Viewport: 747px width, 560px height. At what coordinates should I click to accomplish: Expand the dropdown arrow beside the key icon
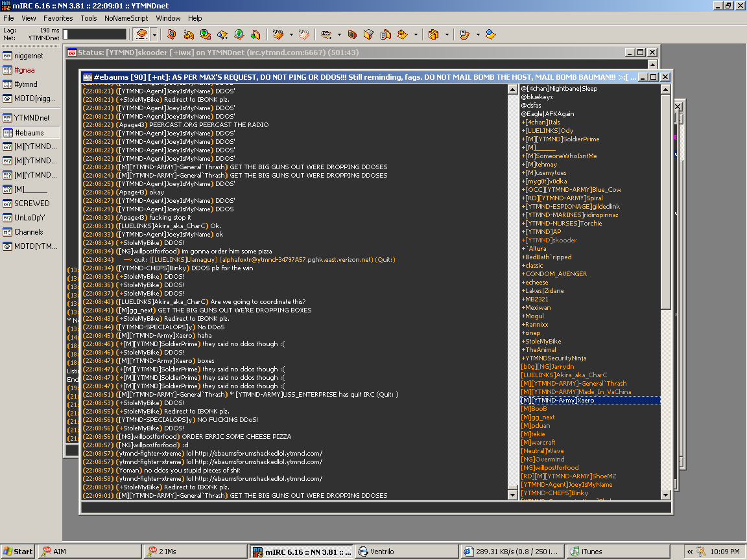point(338,34)
